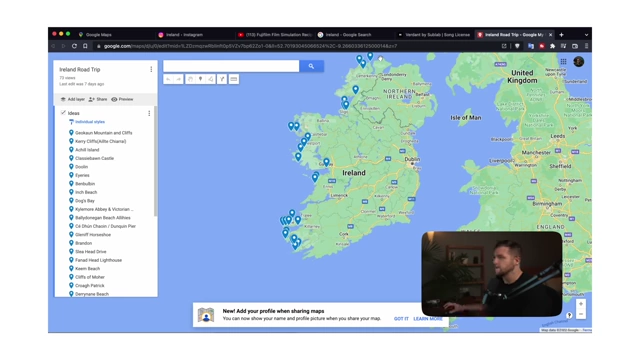
Task: Switch to the Fujifilm Film Simulation YouTube tab
Action: [x=275, y=35]
